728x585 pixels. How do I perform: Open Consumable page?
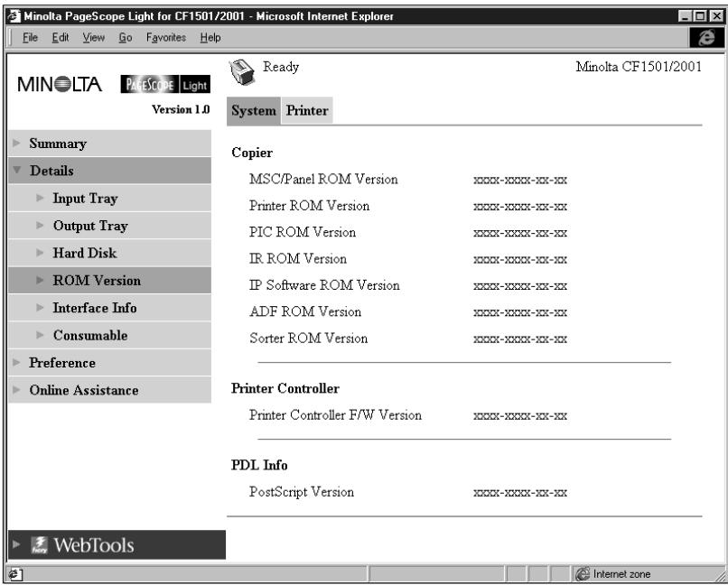pyautogui.click(x=109, y=335)
